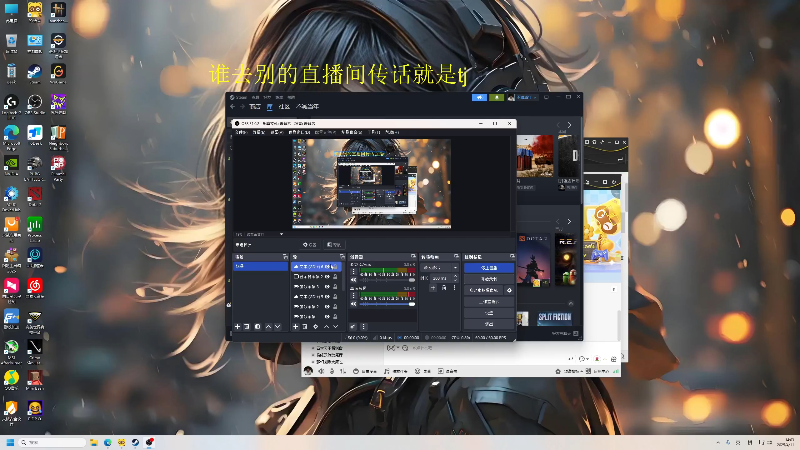
Task: Add a scene transition with the plus icon
Action: point(433,288)
